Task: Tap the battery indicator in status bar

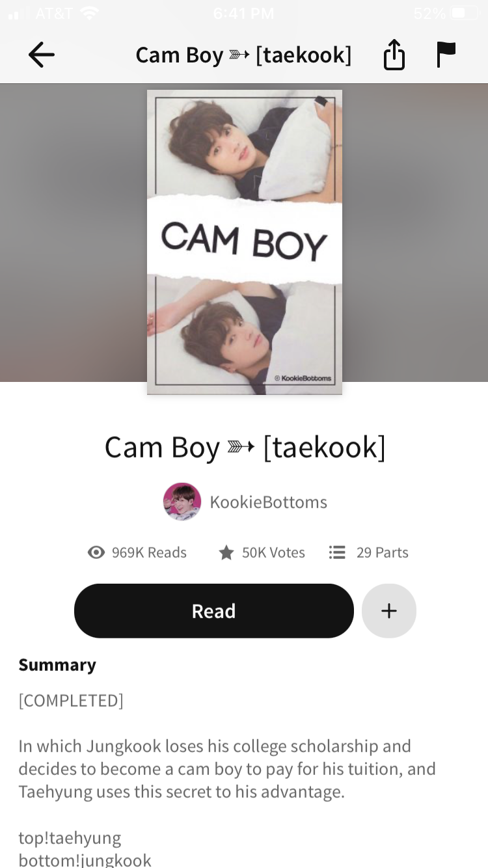Action: 464,13
